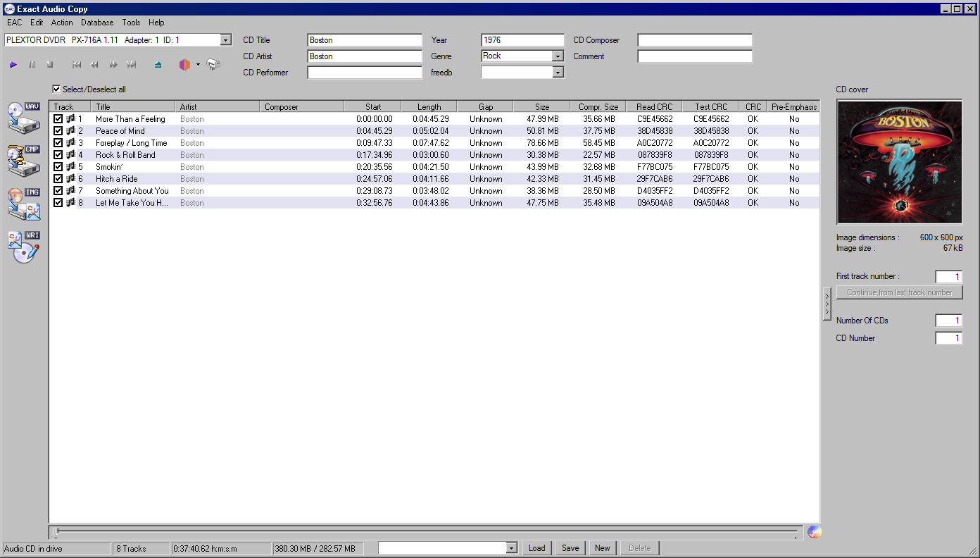
Task: Skip to previous track button
Action: point(77,65)
